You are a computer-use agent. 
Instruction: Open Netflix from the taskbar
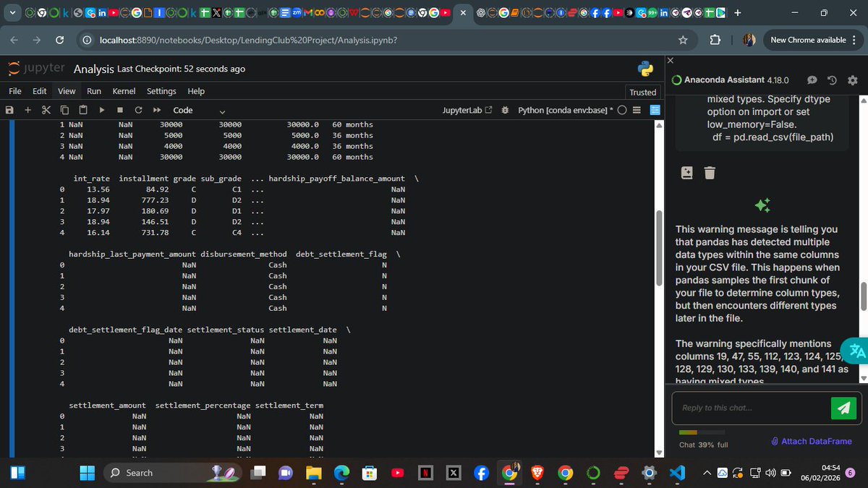coord(425,472)
